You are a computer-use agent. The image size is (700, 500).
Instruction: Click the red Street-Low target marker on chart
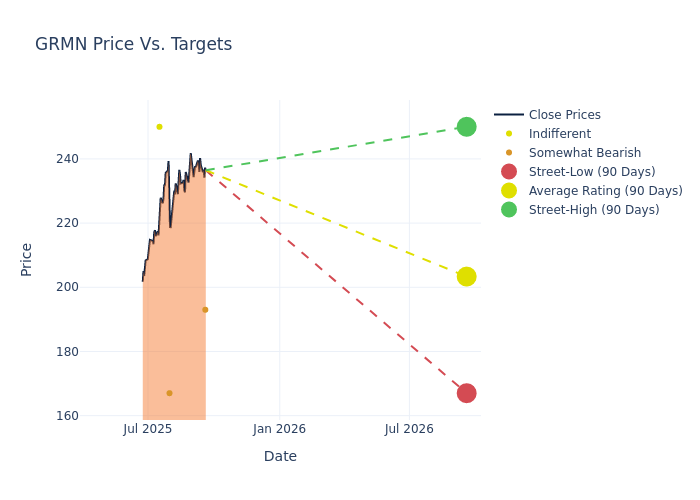pyautogui.click(x=466, y=393)
